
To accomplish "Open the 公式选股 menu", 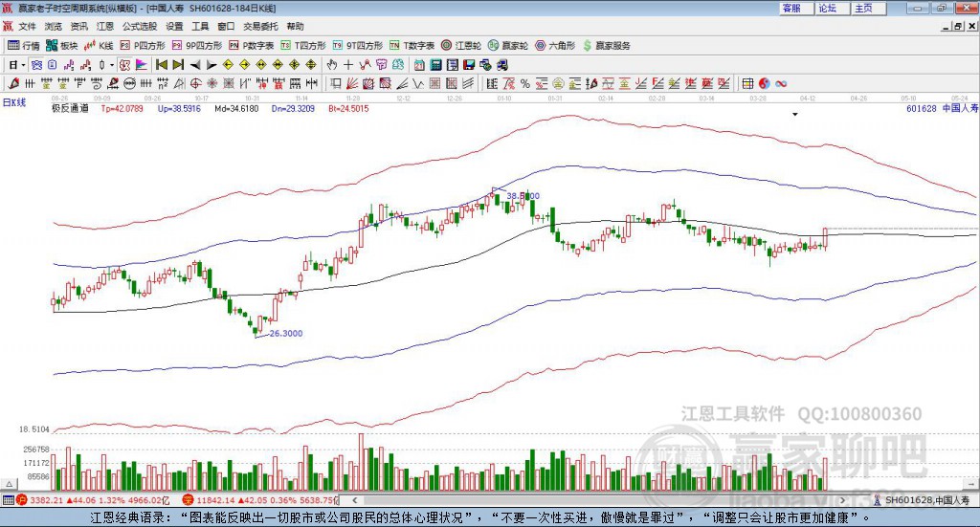I will [140, 26].
